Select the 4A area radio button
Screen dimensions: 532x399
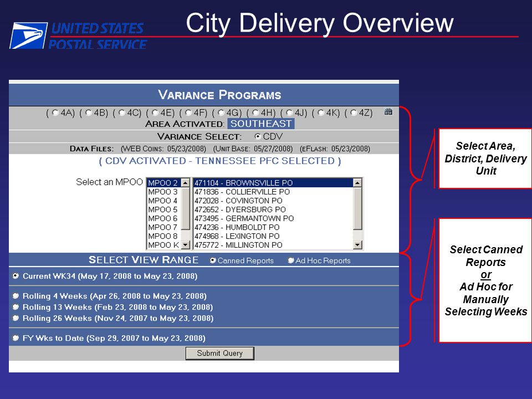pyautogui.click(x=55, y=112)
